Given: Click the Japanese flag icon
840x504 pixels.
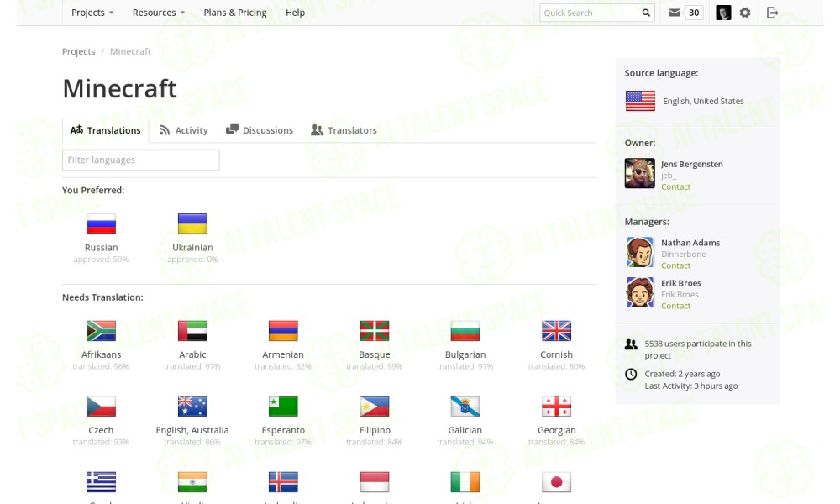Looking at the screenshot, I should pyautogui.click(x=557, y=482).
